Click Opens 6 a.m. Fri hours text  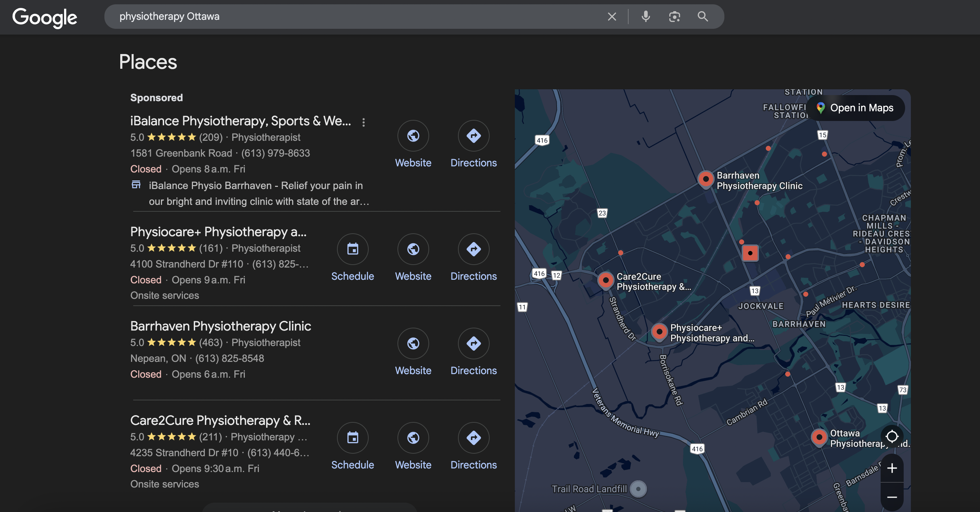click(x=208, y=374)
